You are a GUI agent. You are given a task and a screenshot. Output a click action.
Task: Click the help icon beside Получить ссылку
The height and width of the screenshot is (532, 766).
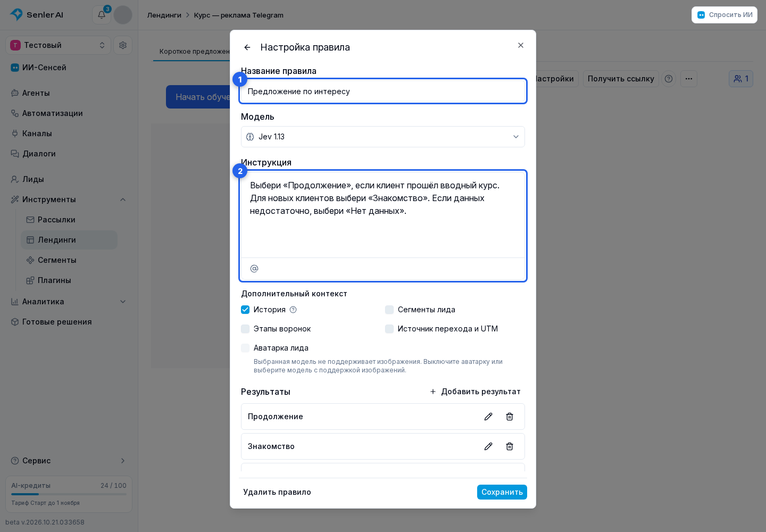click(x=669, y=79)
